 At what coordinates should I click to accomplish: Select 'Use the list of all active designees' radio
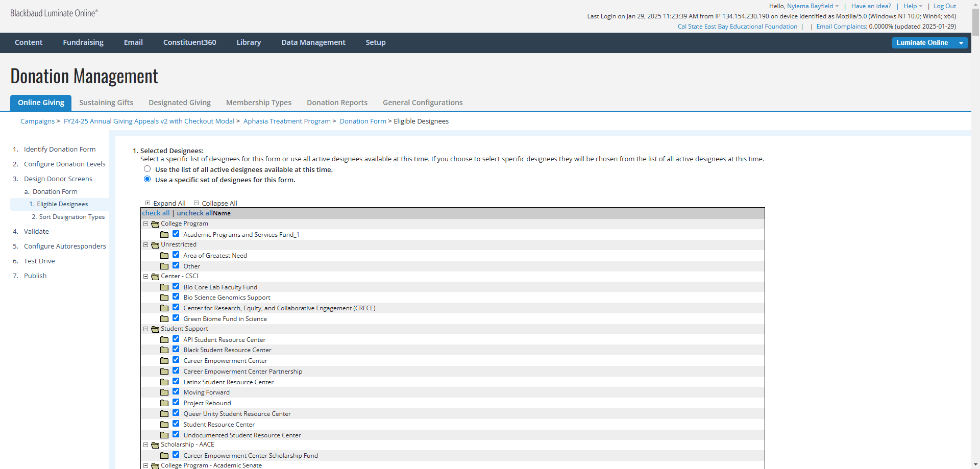click(x=147, y=169)
